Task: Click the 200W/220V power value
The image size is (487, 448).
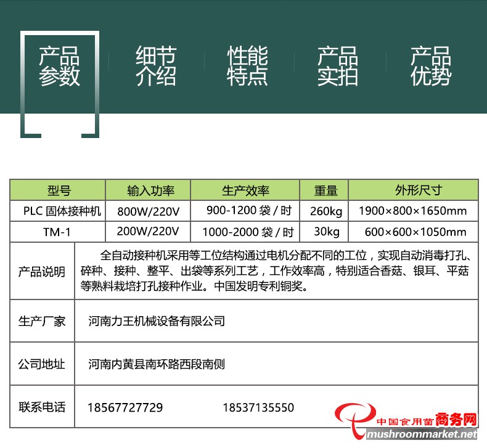Action: pyautogui.click(x=148, y=232)
